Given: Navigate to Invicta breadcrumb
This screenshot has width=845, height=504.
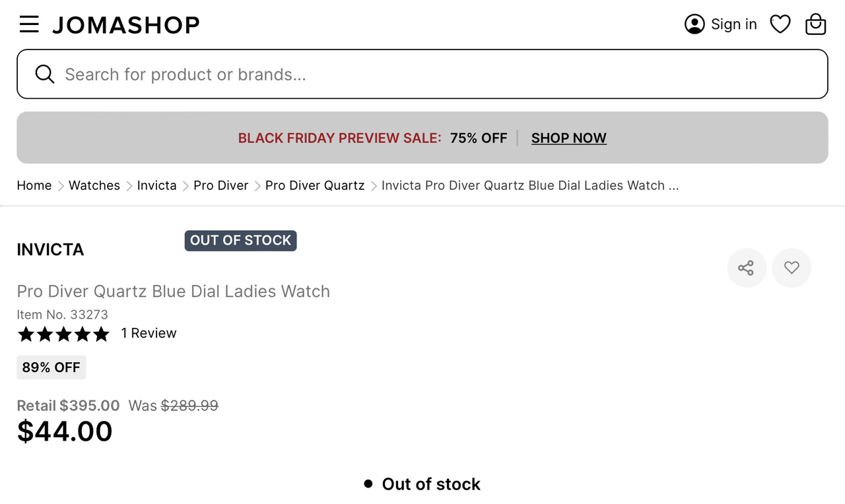Looking at the screenshot, I should click(156, 185).
